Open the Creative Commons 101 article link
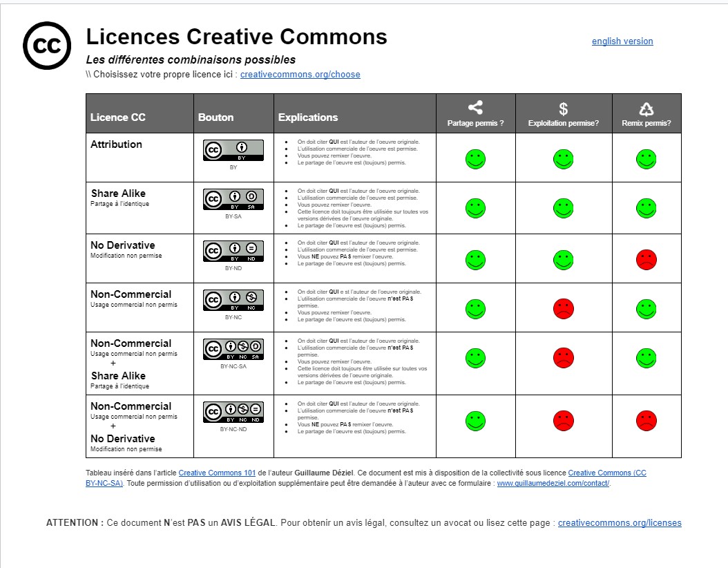 coord(217,473)
